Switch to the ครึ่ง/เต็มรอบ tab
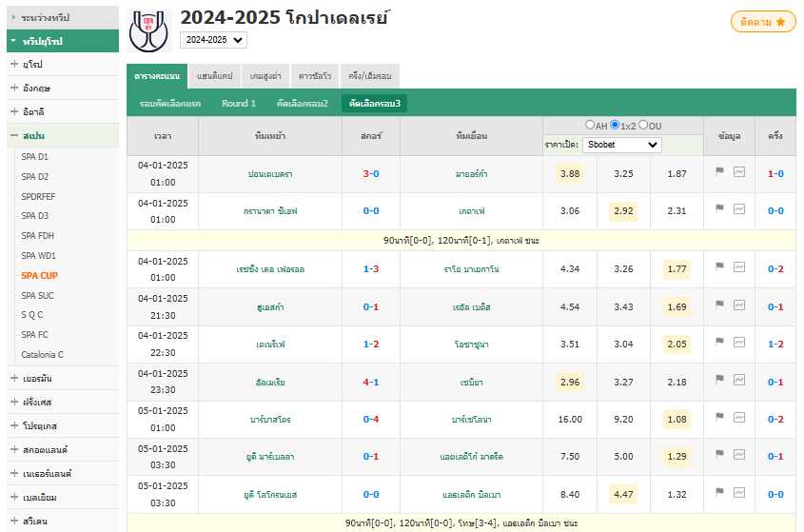Screen dimensions: 804x532 [370, 76]
